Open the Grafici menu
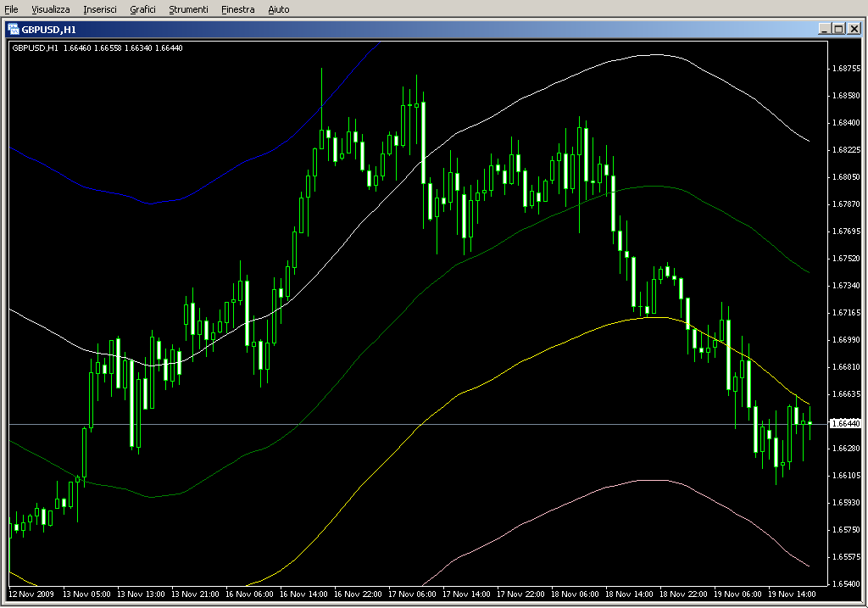 pos(142,9)
